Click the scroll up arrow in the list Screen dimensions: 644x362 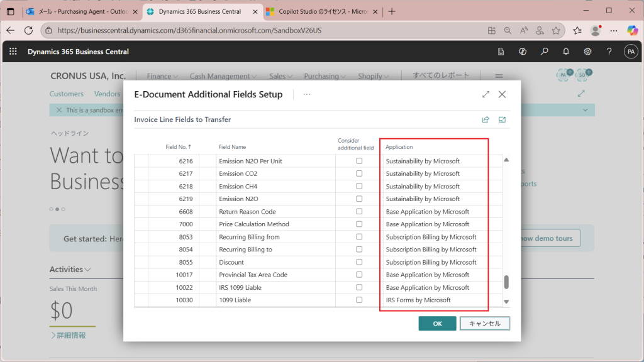(506, 160)
